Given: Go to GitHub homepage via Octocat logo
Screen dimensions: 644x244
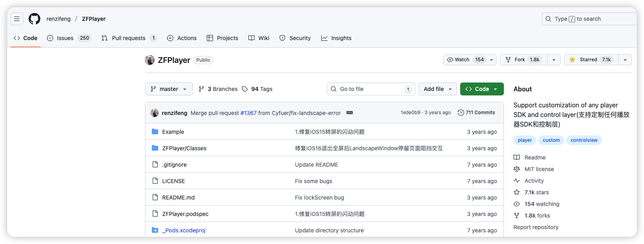Looking at the screenshot, I should [x=34, y=19].
